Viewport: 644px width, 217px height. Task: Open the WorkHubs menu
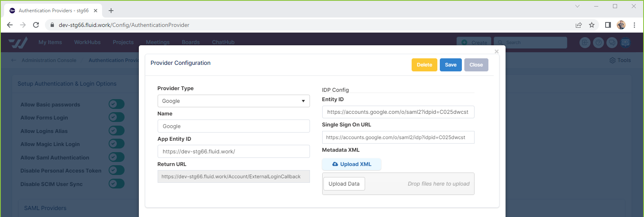[87, 42]
